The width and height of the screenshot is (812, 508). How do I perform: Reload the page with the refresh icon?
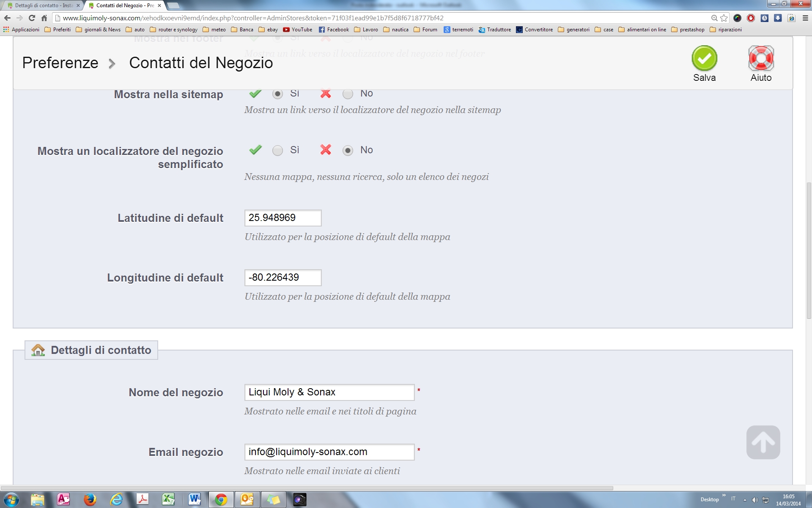[32, 18]
